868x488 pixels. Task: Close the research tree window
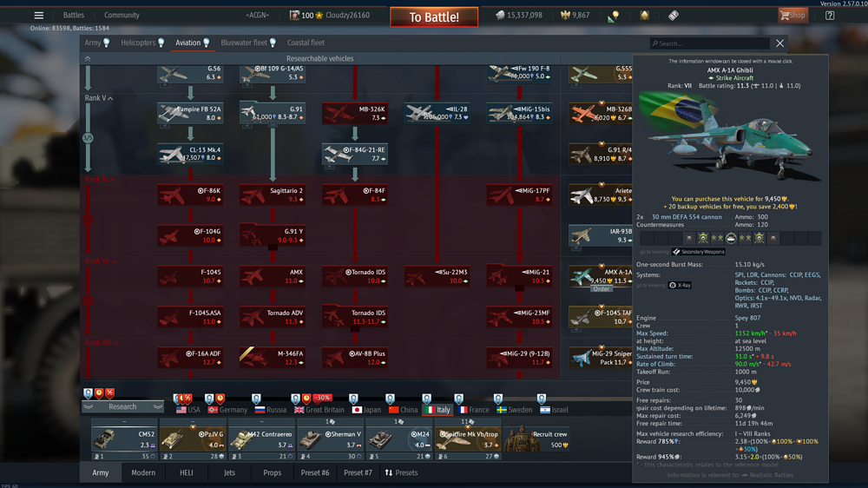pyautogui.click(x=779, y=43)
